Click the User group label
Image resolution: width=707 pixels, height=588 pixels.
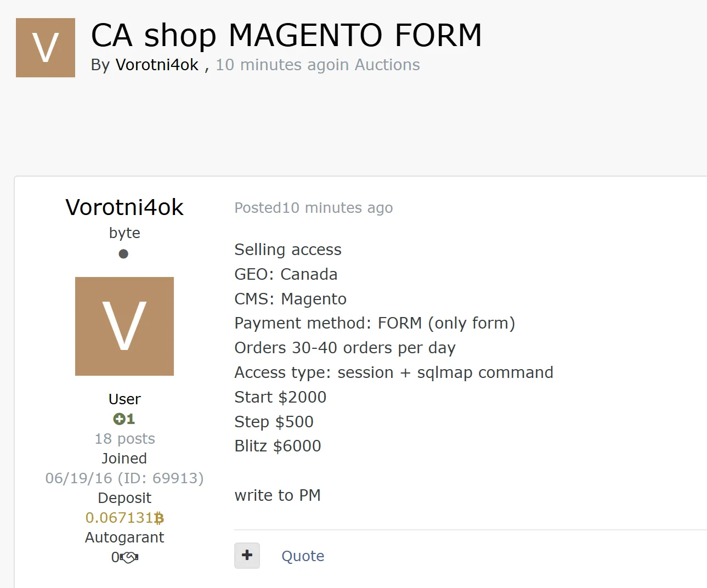pos(125,399)
